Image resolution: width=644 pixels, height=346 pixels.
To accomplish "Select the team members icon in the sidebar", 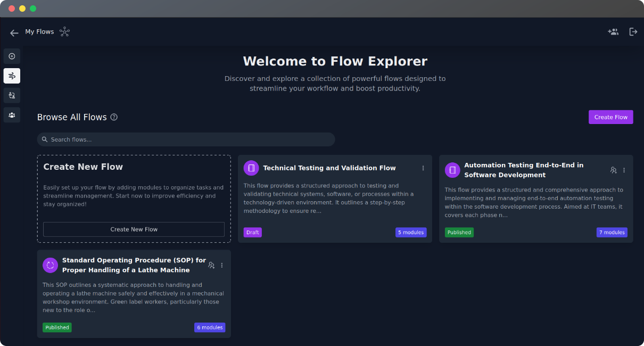I will 12,115.
